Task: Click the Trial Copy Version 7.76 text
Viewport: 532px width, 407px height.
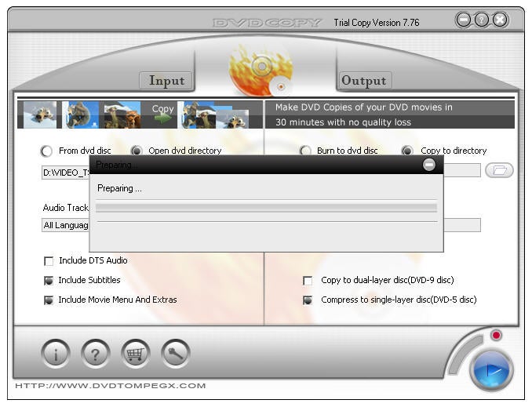Action: pos(377,23)
